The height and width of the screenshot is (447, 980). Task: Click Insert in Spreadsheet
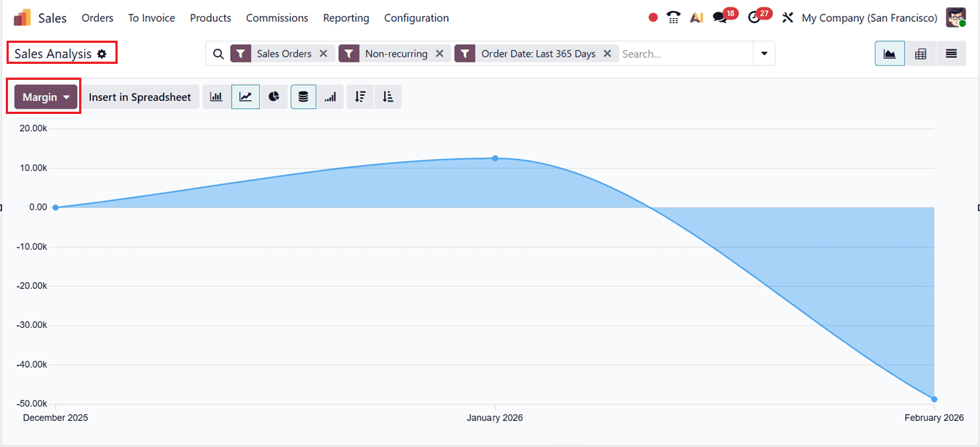(x=141, y=97)
